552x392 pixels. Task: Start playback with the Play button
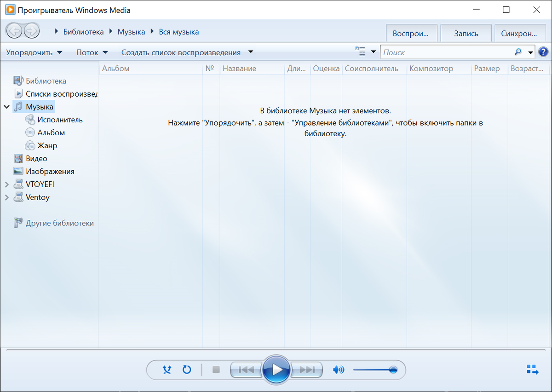coord(276,369)
